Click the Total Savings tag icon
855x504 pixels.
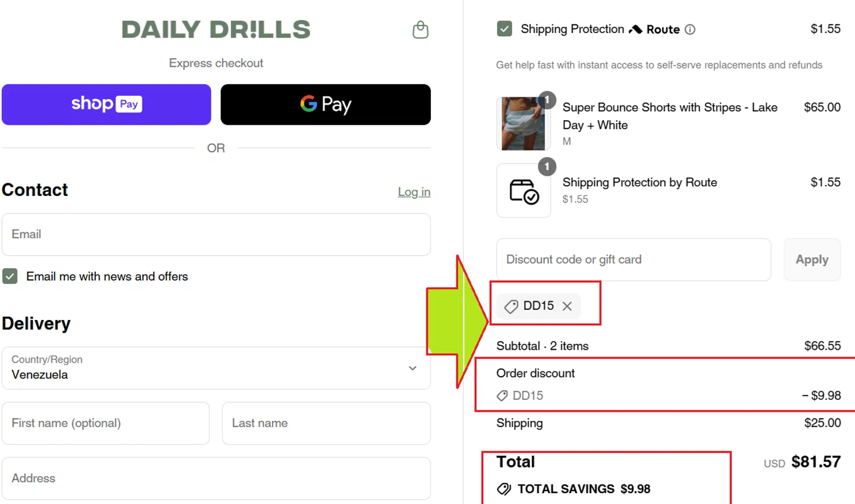pyautogui.click(x=504, y=489)
